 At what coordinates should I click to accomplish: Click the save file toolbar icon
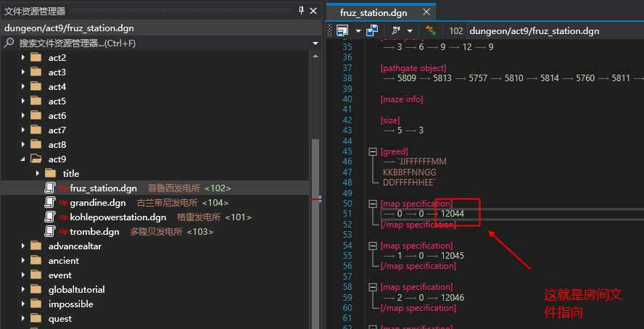[342, 30]
